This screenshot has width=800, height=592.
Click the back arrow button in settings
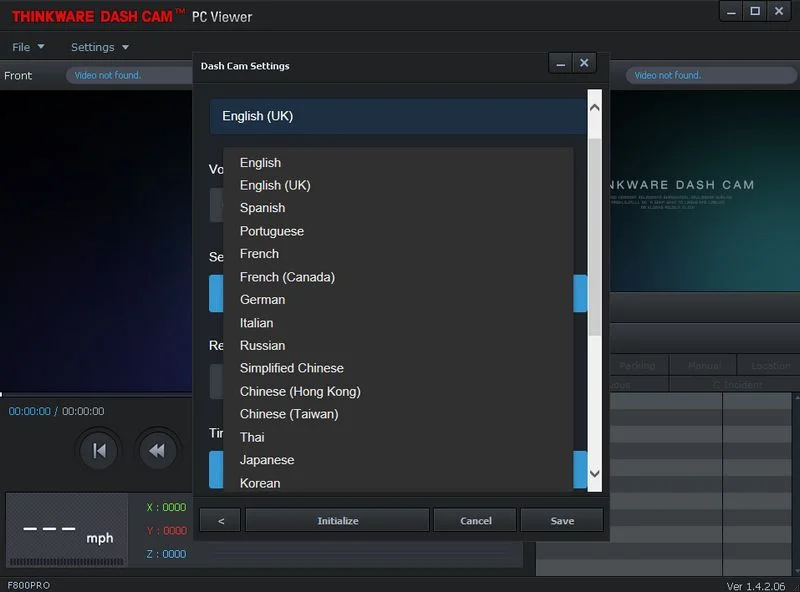(220, 520)
